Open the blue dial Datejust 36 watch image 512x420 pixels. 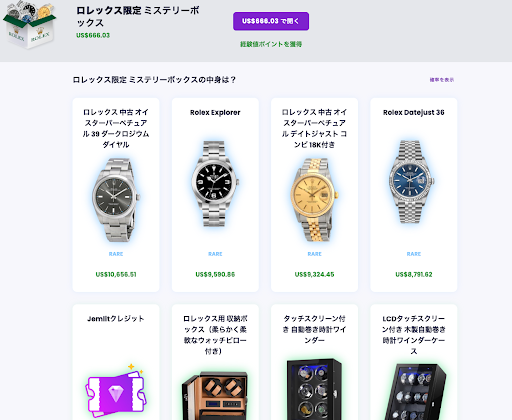coord(412,182)
